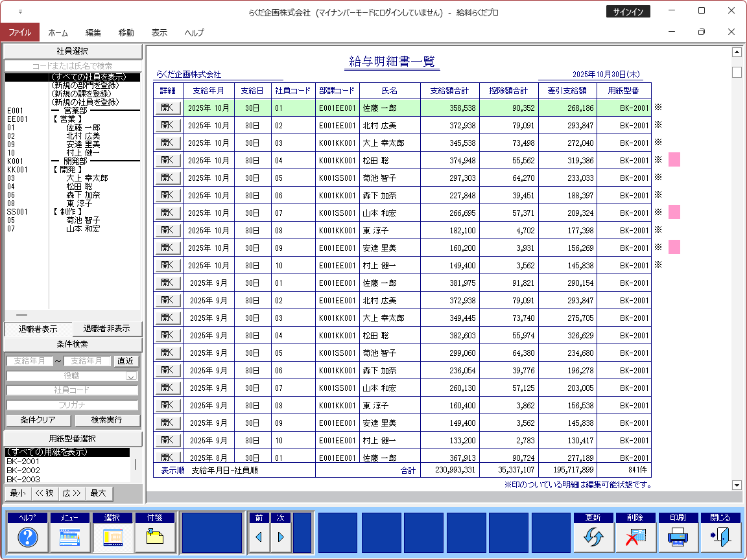Click the 閉じる exit door icon
The width and height of the screenshot is (747, 560).
tap(720, 537)
